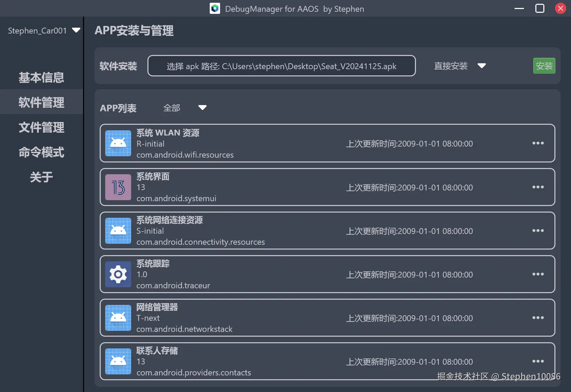This screenshot has height=392, width=571.
Task: Click the 系统跟踪 gear app icon
Action: click(118, 274)
